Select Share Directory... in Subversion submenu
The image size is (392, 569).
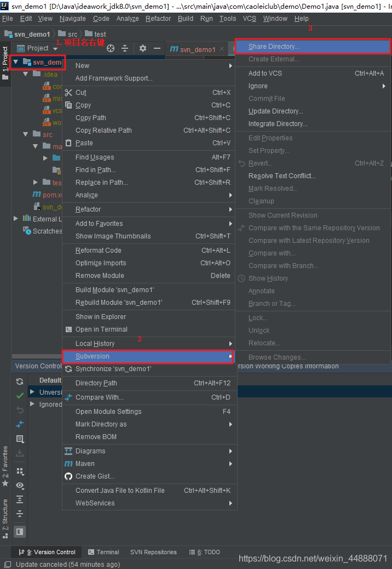tap(313, 47)
